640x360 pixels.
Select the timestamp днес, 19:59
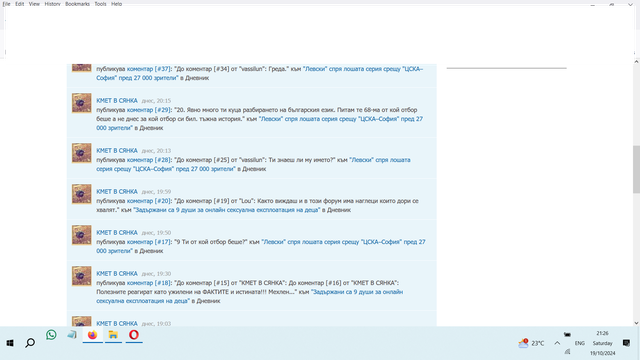(156, 192)
